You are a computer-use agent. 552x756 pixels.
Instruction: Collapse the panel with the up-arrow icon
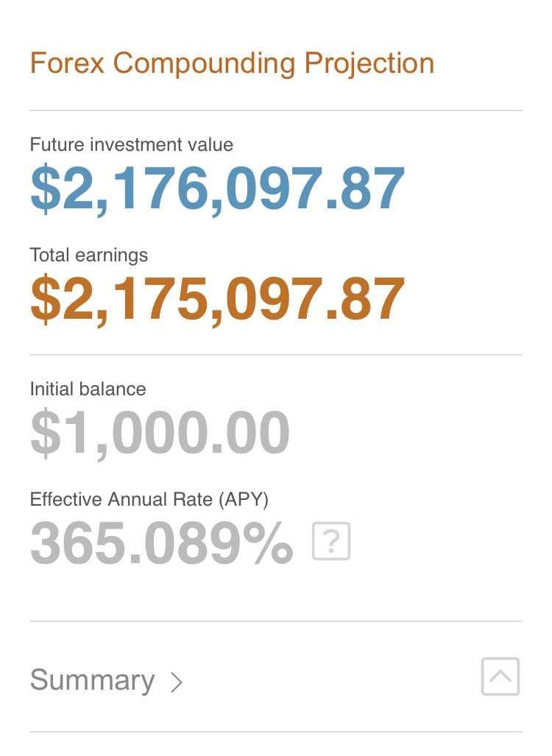500,676
